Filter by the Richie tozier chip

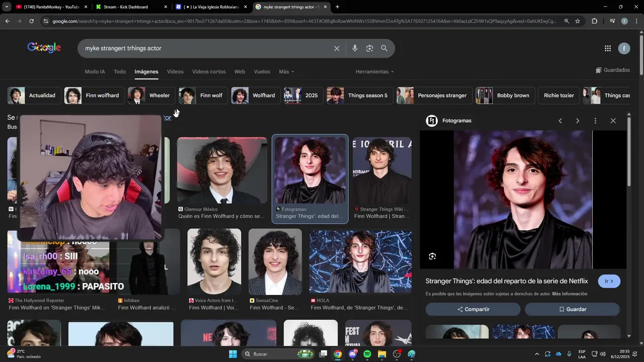tap(558, 96)
